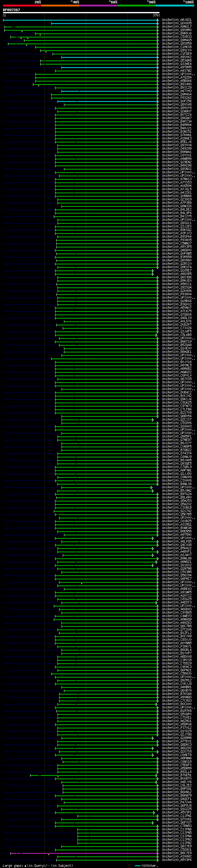Open hit UniRef100_A9NXL7
197x868 pixels.
pyautogui.click(x=177, y=26)
